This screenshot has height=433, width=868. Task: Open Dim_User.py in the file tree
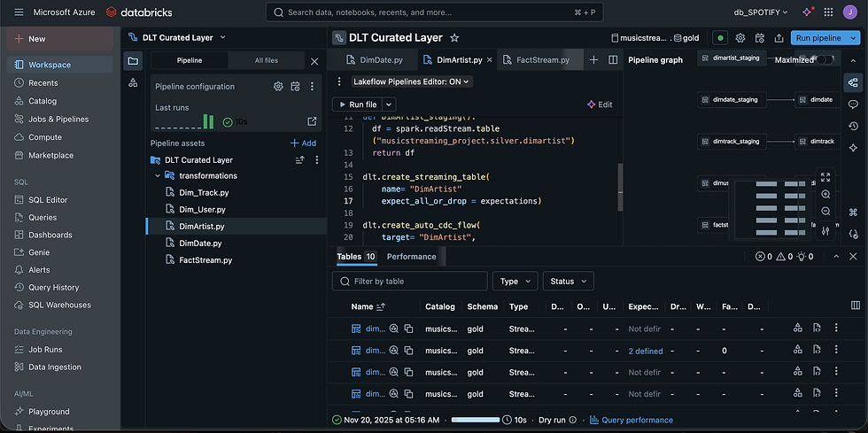point(202,209)
